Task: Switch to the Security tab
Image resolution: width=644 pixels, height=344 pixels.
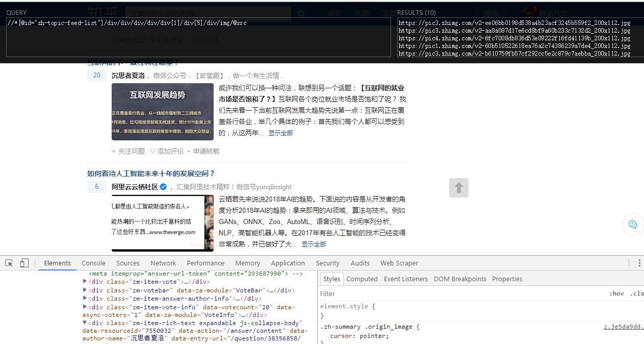Action: [x=327, y=263]
